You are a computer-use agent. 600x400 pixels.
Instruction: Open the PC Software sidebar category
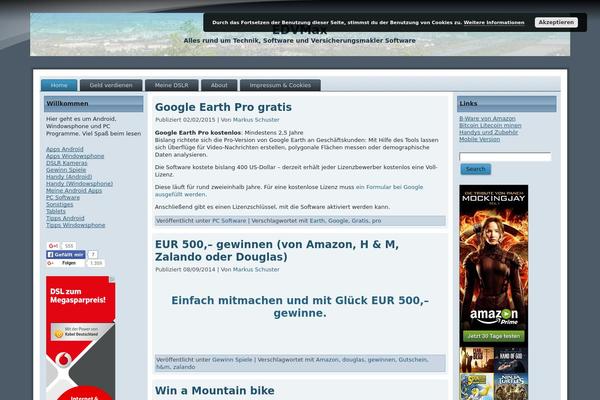[63, 198]
